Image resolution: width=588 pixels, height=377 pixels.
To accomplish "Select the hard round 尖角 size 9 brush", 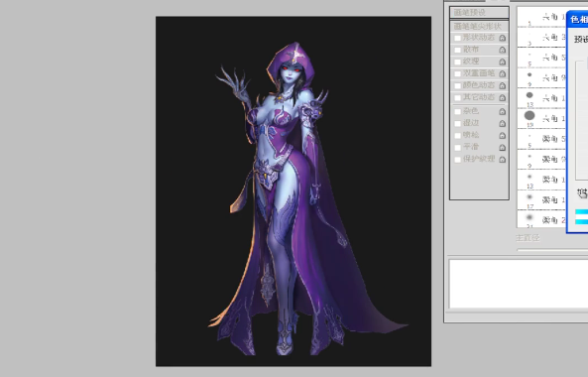I will coord(541,77).
